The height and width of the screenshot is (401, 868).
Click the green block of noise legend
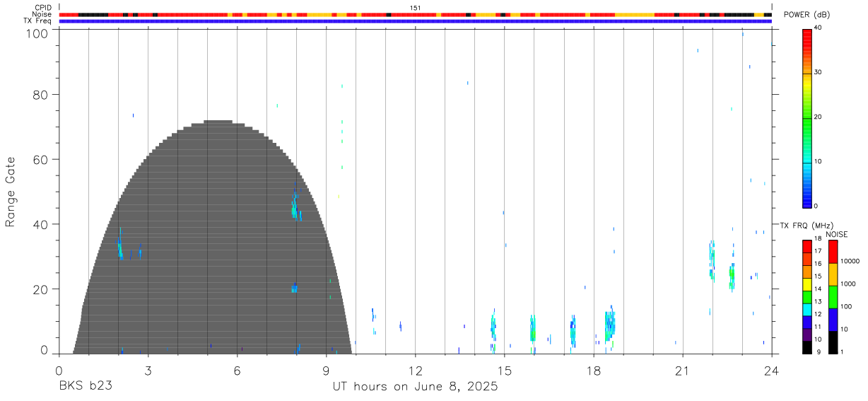pos(833,297)
